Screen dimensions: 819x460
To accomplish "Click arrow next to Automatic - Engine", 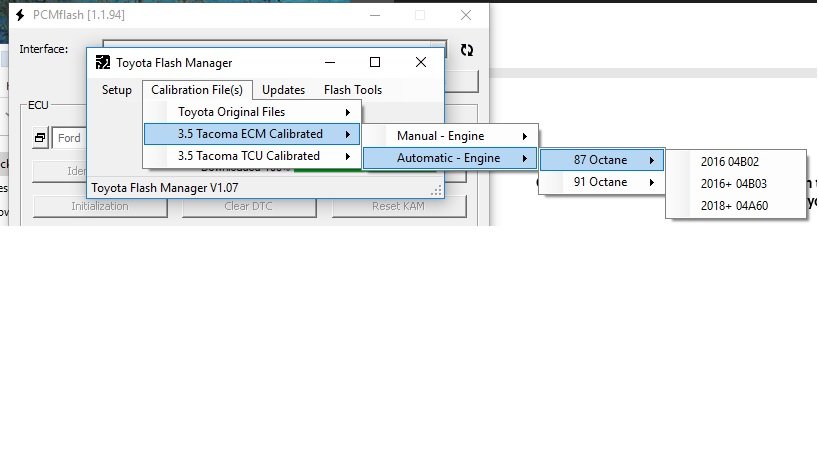I will (524, 158).
